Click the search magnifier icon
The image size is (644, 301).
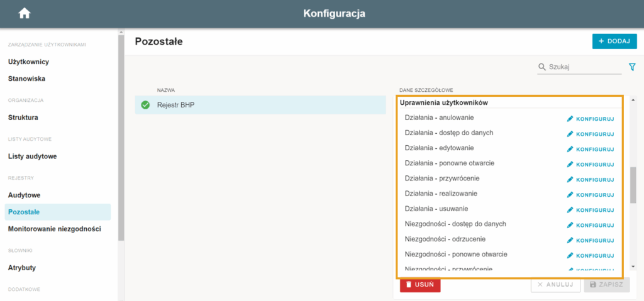coord(542,67)
